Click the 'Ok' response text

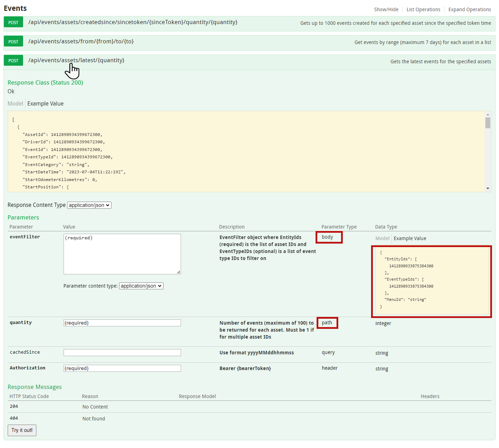11,91
